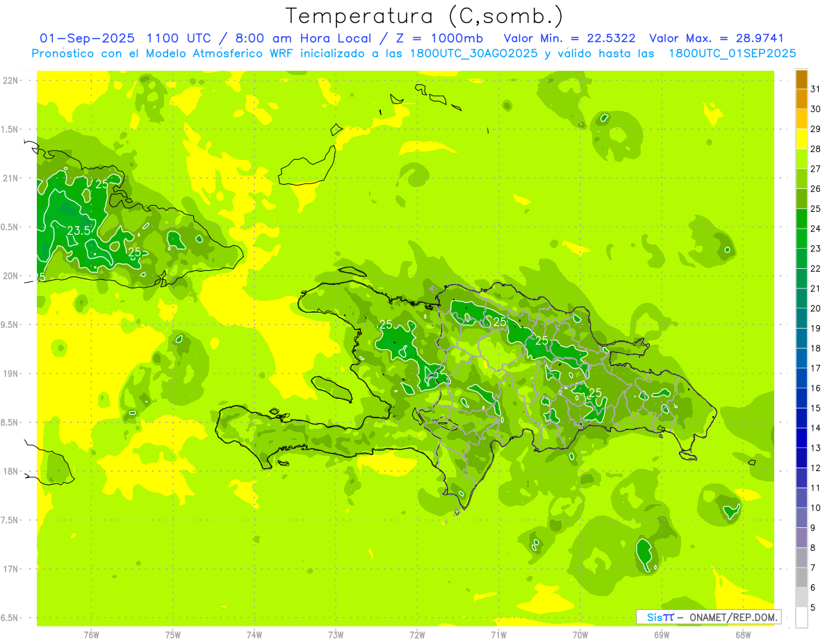Screen dimensions: 834x644
Task: Pick the dark blue swatch between 13 and 14
Action: [801, 438]
